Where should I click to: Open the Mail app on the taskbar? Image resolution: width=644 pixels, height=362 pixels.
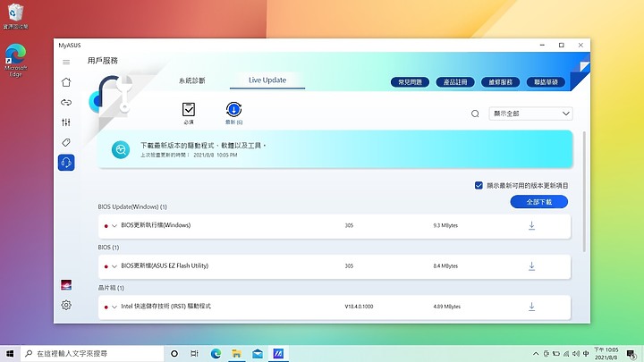pyautogui.click(x=258, y=353)
